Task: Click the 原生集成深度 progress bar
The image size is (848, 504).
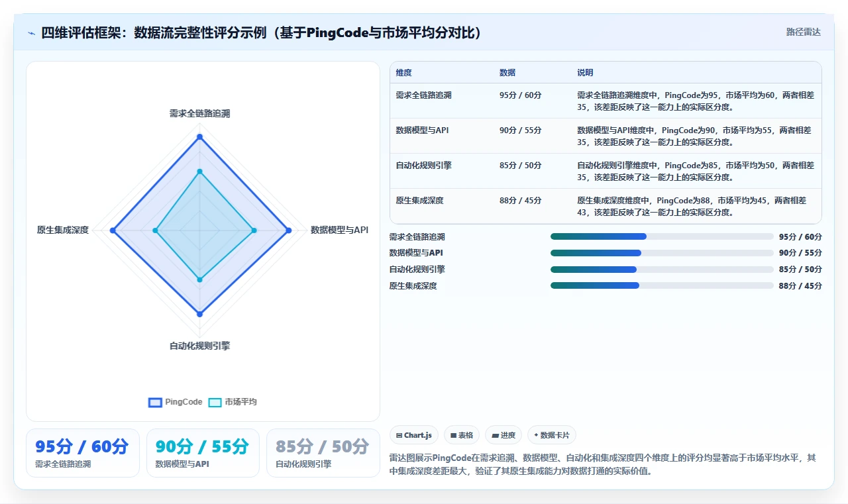Action: coord(662,286)
